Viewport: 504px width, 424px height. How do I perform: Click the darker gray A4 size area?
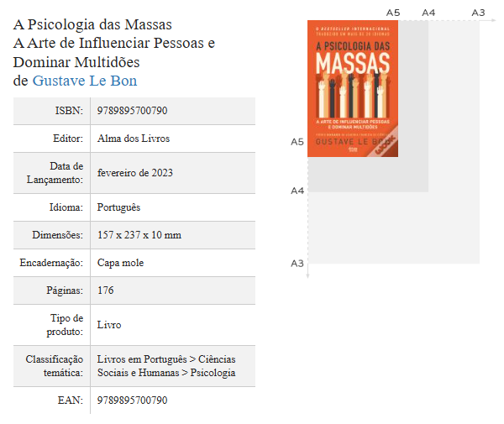(x=413, y=174)
